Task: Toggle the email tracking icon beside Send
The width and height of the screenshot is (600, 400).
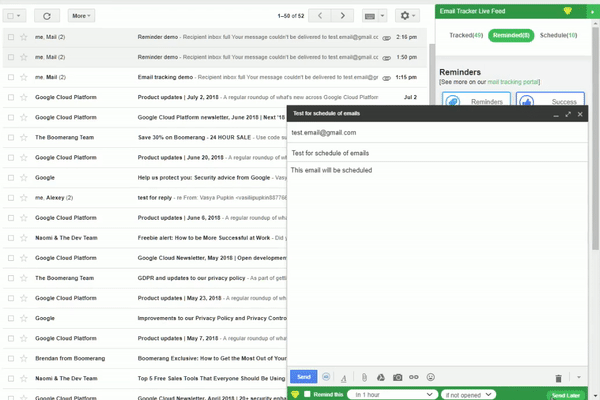Action: coord(326,377)
